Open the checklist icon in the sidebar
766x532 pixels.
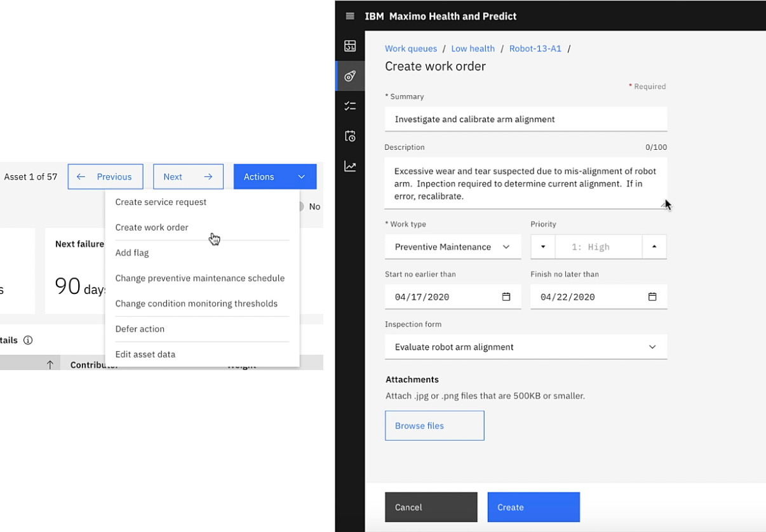point(350,106)
